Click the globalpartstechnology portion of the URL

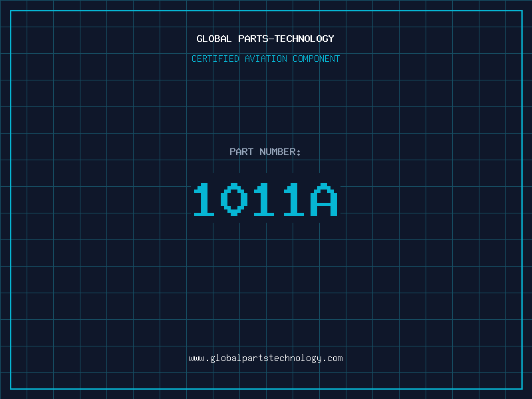pos(265,358)
